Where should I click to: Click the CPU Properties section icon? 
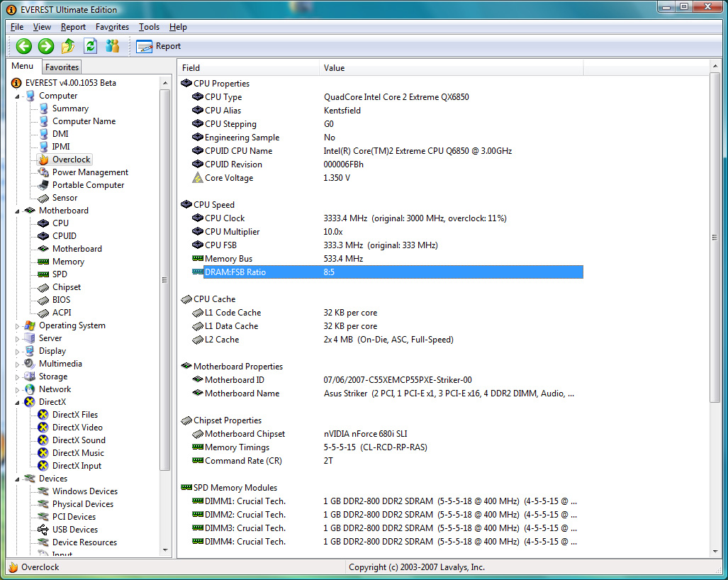186,83
